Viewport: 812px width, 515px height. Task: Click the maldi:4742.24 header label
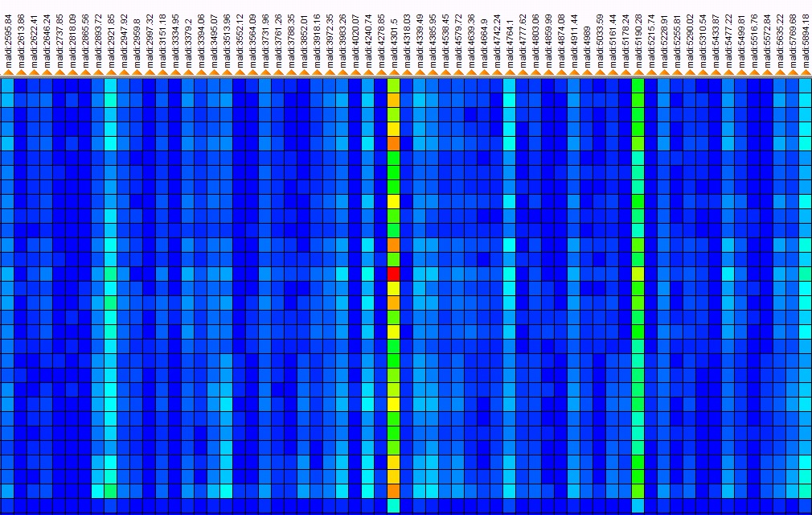pyautogui.click(x=498, y=41)
